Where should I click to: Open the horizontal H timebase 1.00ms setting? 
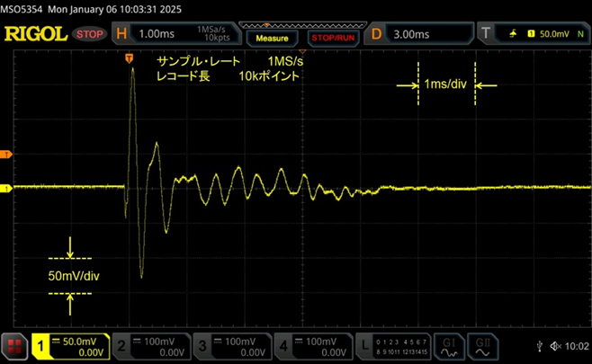(x=176, y=34)
